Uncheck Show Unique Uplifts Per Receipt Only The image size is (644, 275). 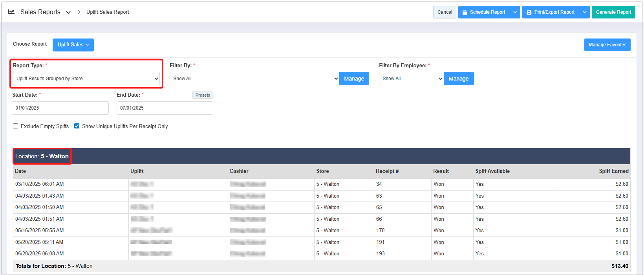[x=77, y=126]
